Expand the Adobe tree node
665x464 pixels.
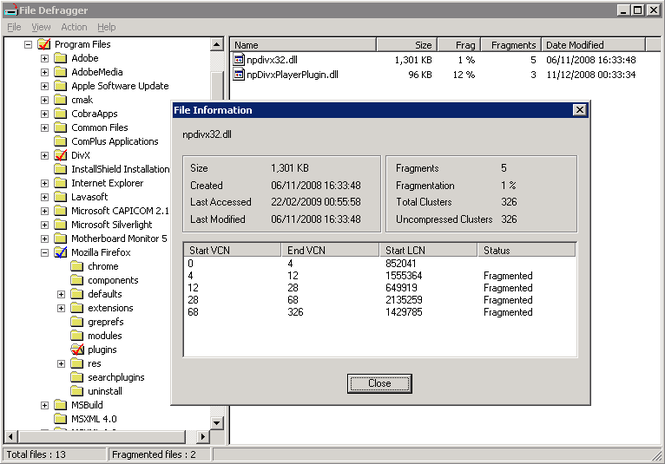click(45, 59)
